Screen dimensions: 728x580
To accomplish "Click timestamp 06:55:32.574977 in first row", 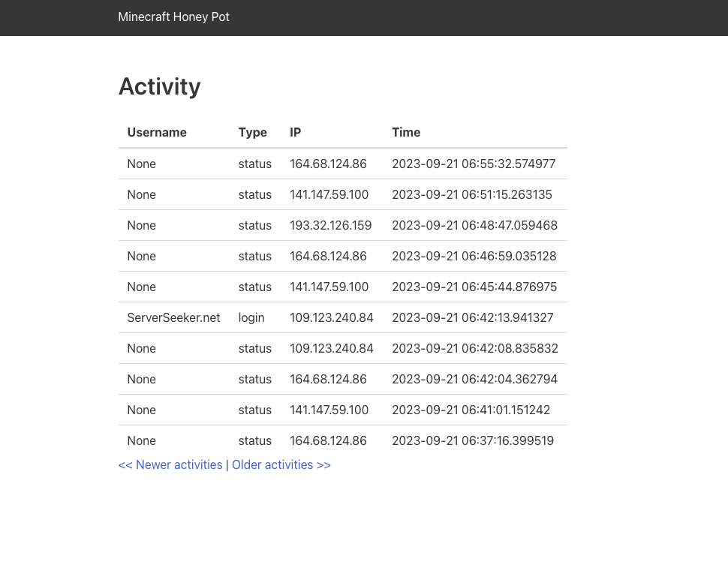I will click(474, 164).
